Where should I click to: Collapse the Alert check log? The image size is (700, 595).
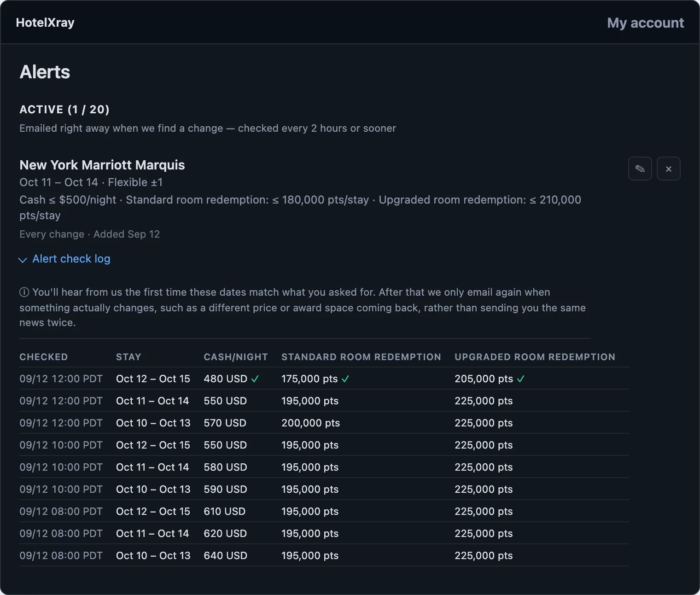coord(71,259)
